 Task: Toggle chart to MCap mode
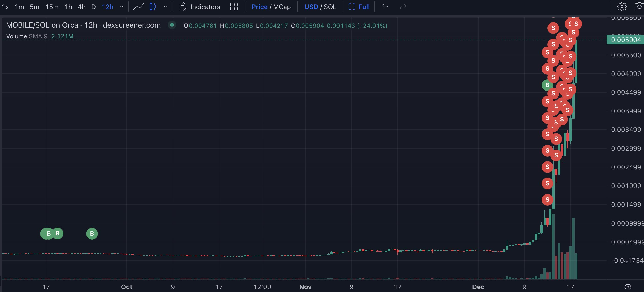point(282,7)
